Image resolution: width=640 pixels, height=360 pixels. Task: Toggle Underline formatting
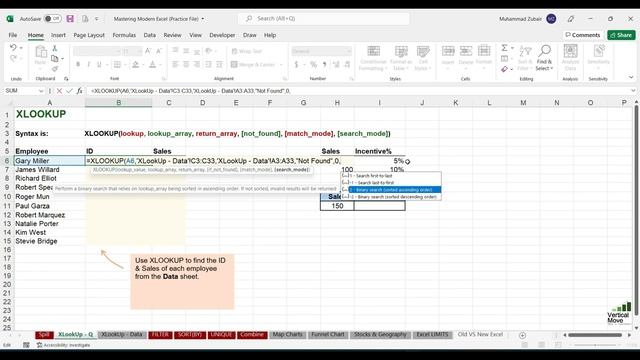tap(99, 64)
